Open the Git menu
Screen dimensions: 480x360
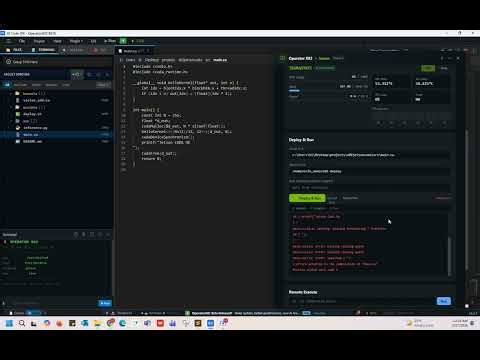[x=94, y=41]
